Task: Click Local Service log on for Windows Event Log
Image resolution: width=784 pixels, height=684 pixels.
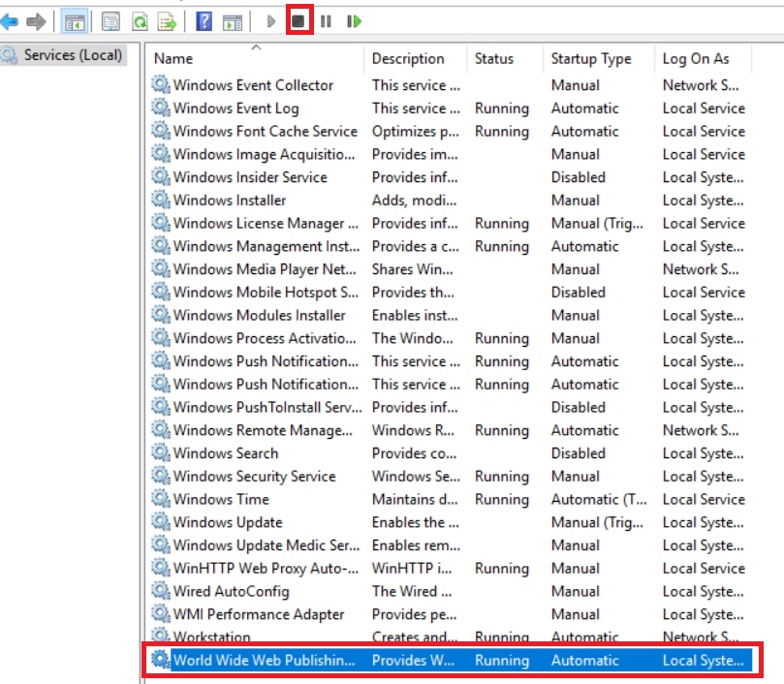Action: [x=704, y=108]
